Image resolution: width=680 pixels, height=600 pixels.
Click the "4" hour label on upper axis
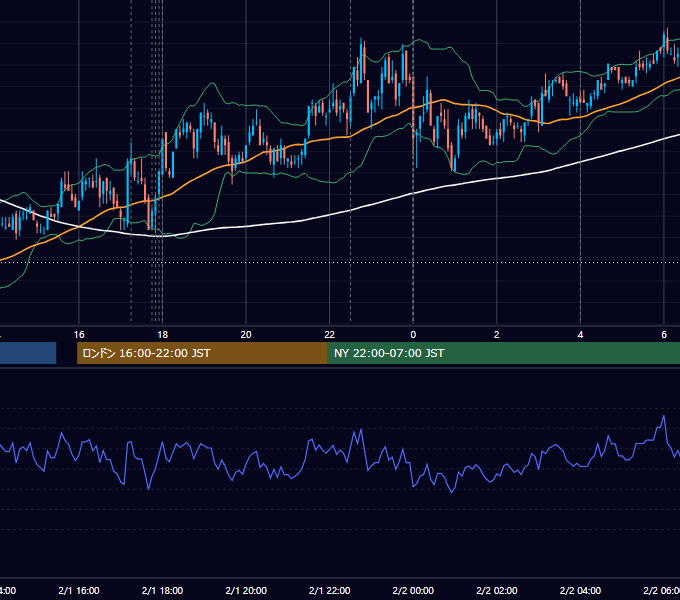point(580,335)
